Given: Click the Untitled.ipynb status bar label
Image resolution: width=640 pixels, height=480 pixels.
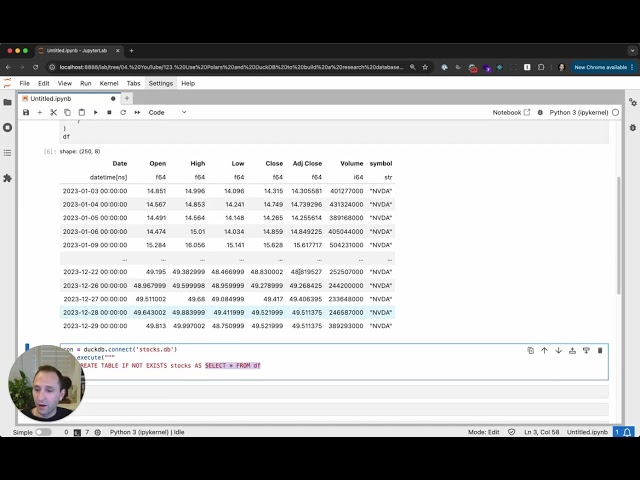Looking at the screenshot, I should point(587,432).
